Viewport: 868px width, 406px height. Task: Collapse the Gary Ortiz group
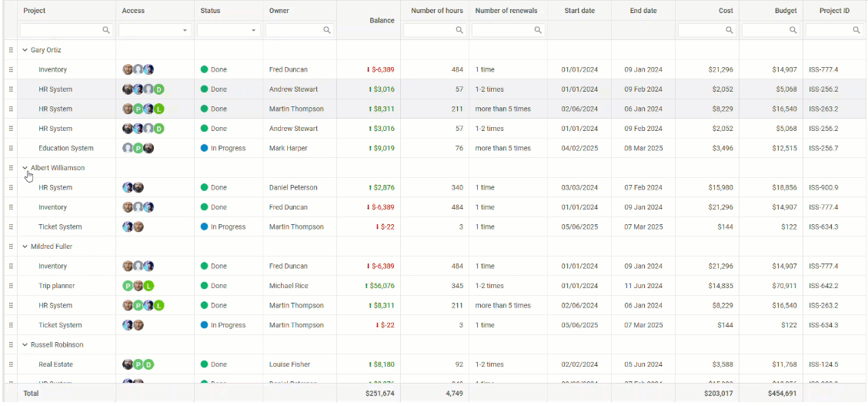click(x=25, y=50)
